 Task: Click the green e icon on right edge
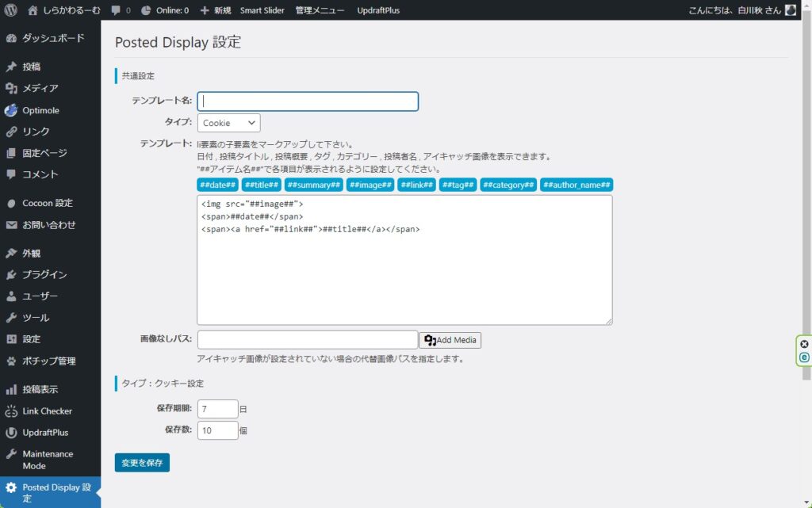804,357
